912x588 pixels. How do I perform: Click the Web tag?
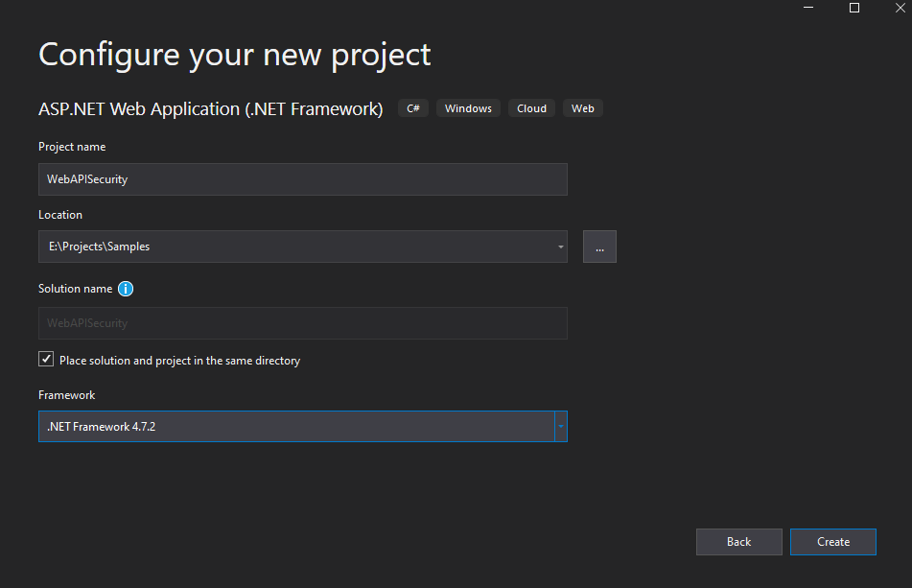[x=583, y=108]
